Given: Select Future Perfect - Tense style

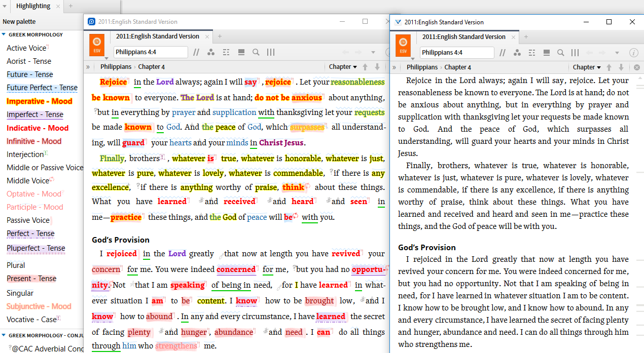Looking at the screenshot, I should 42,88.
